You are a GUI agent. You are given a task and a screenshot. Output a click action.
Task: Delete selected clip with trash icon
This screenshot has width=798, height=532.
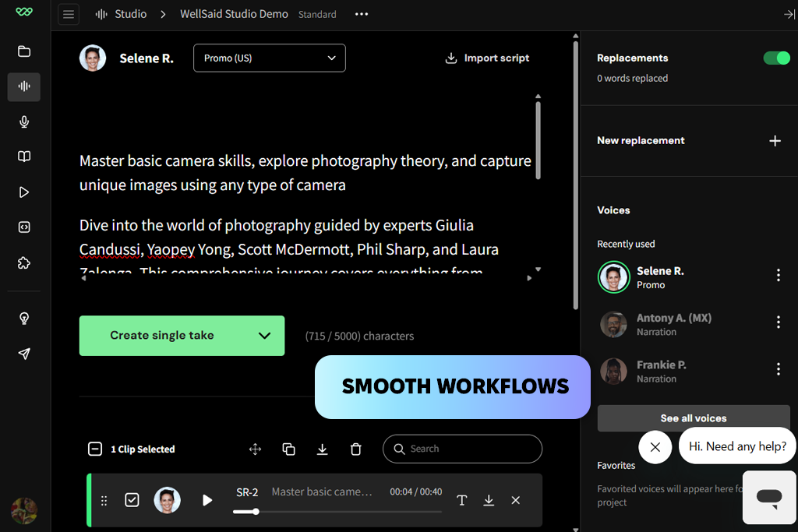point(355,449)
